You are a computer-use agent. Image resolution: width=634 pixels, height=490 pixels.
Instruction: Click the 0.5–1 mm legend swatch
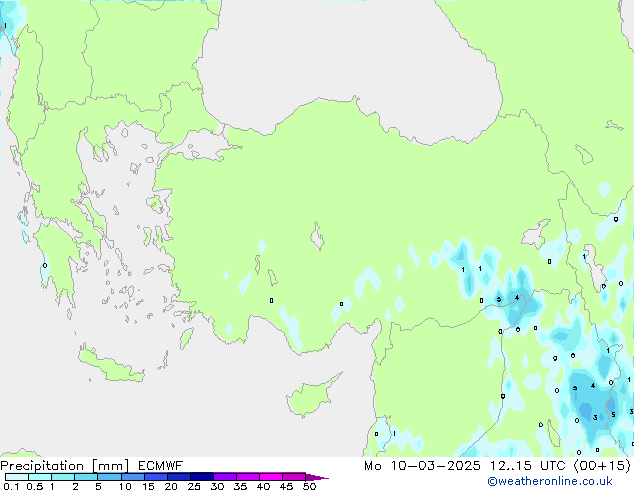[40, 477]
